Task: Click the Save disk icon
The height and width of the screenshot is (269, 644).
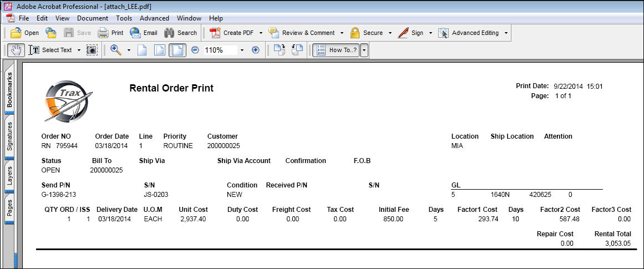Action: pos(69,33)
